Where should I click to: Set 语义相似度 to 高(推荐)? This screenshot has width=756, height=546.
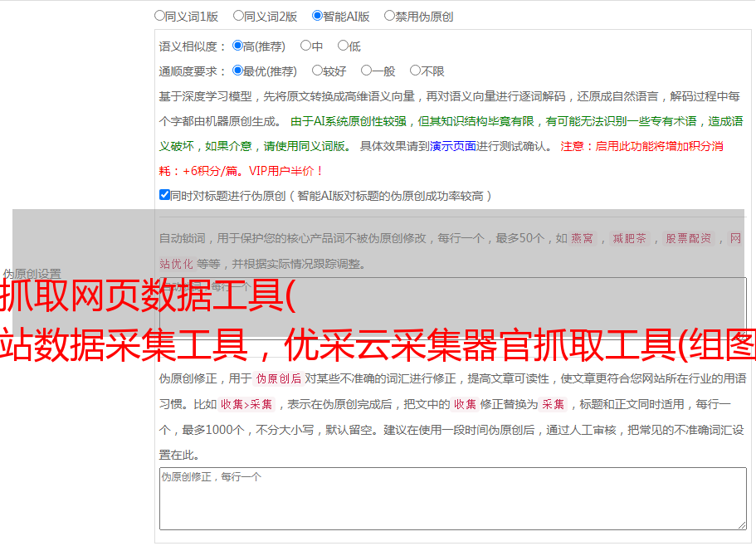click(237, 46)
